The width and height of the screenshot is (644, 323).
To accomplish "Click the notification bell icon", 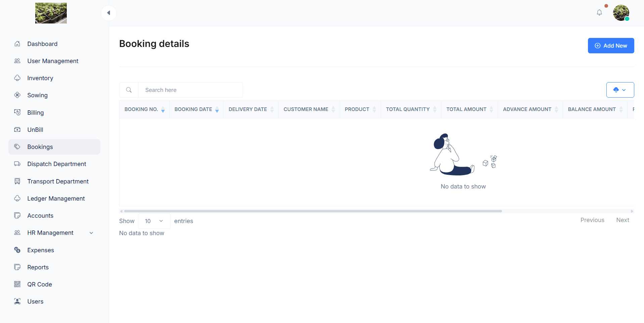I will 599,13.
